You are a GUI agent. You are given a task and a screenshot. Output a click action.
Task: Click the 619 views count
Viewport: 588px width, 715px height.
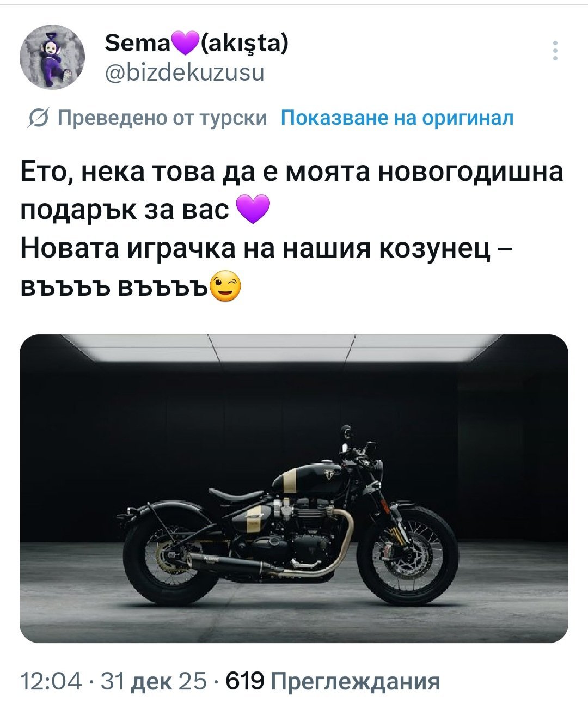point(245,681)
